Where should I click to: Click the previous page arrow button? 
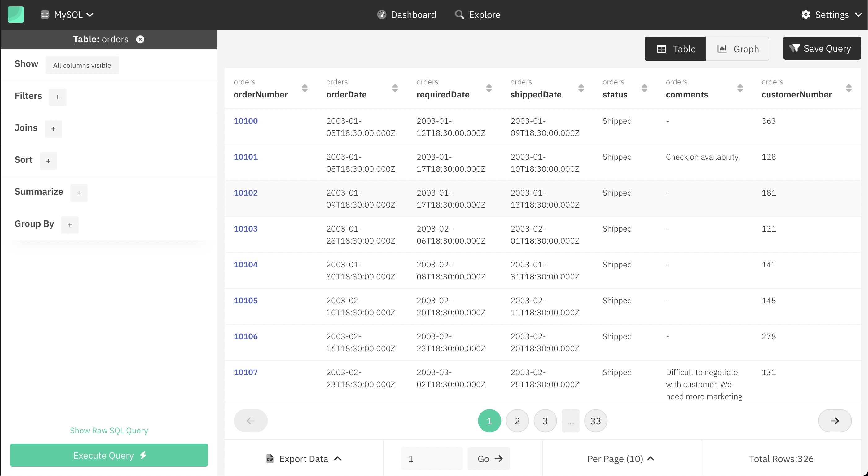pos(250,421)
